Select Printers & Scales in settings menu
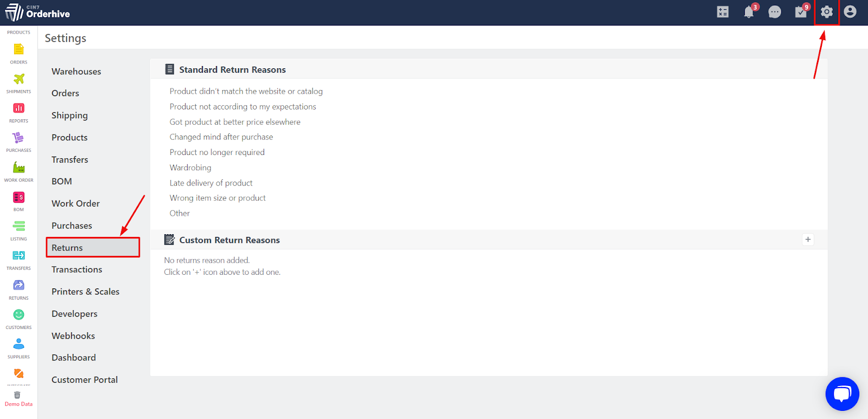The image size is (868, 419). (86, 292)
